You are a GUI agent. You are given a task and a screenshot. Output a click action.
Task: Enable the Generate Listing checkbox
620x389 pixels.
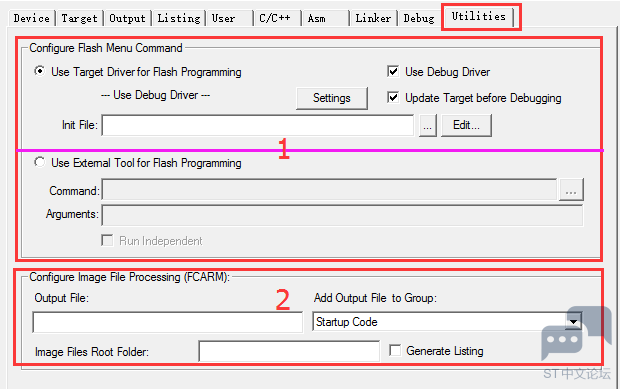(x=395, y=350)
